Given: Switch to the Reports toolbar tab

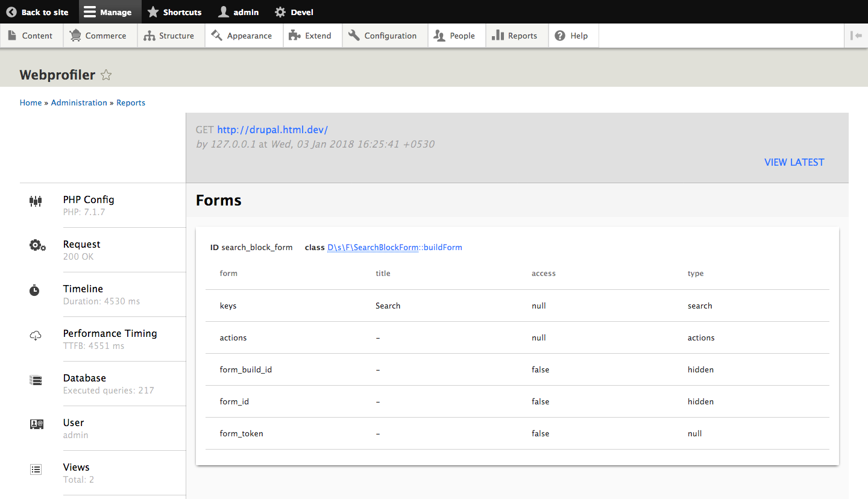Looking at the screenshot, I should (x=517, y=35).
